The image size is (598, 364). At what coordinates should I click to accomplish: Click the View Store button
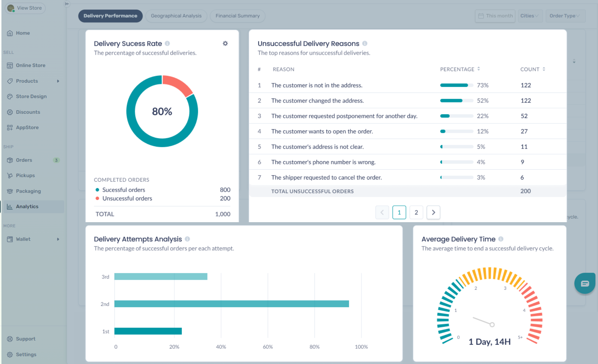coord(25,8)
